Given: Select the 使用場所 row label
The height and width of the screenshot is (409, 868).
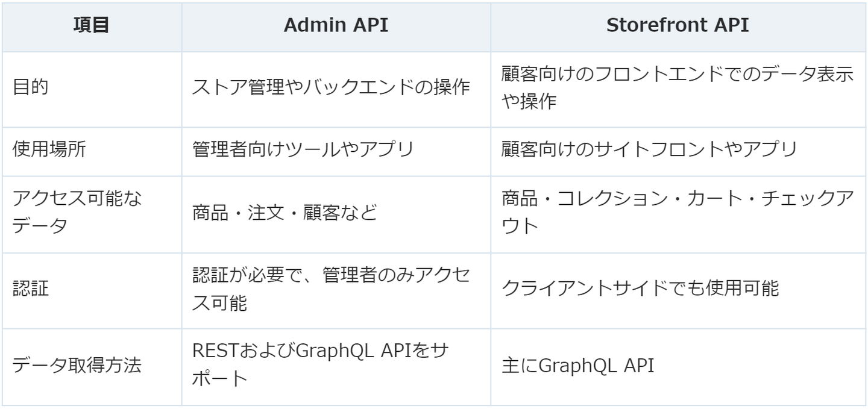Looking at the screenshot, I should [x=49, y=149].
